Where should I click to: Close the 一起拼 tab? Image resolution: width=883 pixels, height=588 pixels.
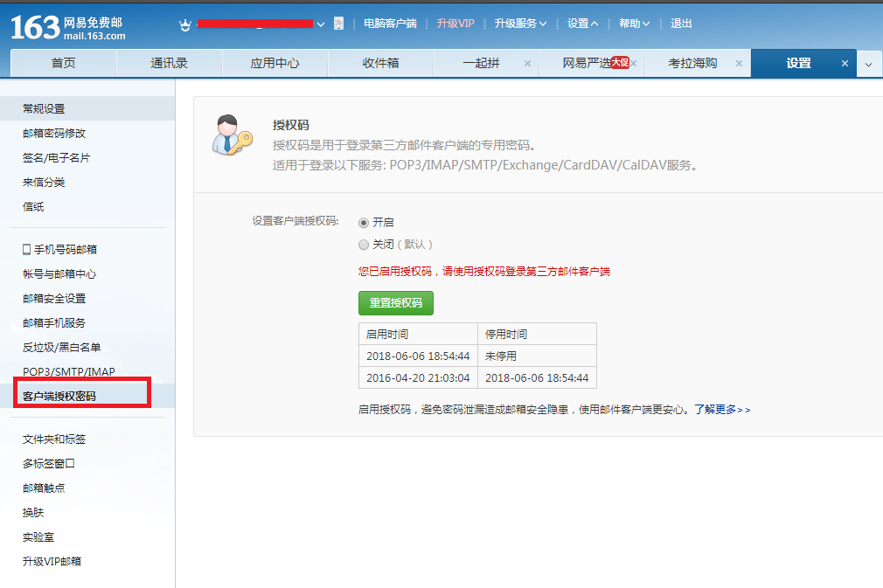527,64
